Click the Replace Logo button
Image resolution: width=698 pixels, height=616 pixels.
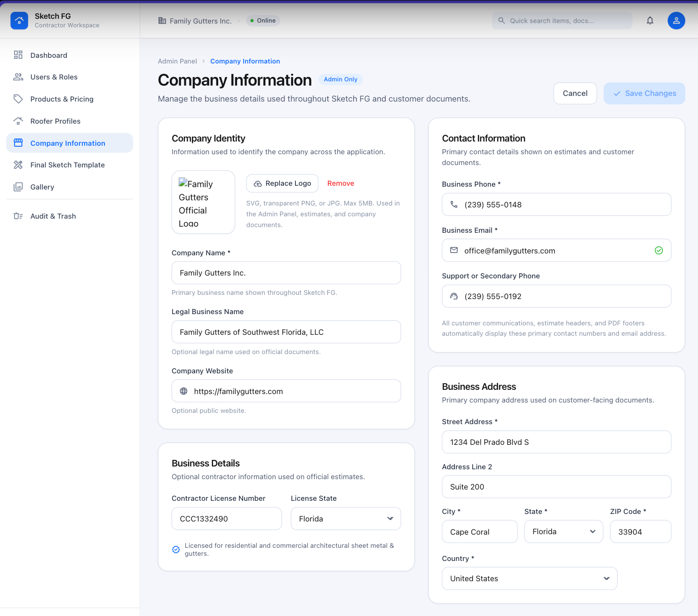(x=282, y=183)
